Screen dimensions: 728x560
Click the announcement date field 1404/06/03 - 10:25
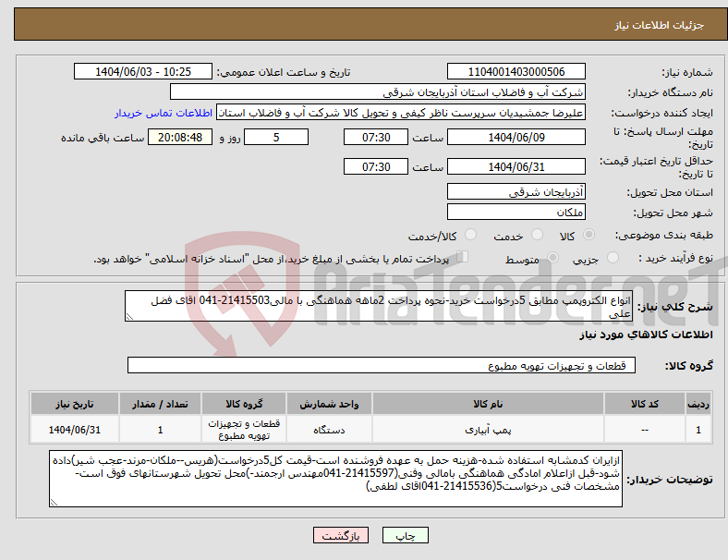(x=143, y=71)
